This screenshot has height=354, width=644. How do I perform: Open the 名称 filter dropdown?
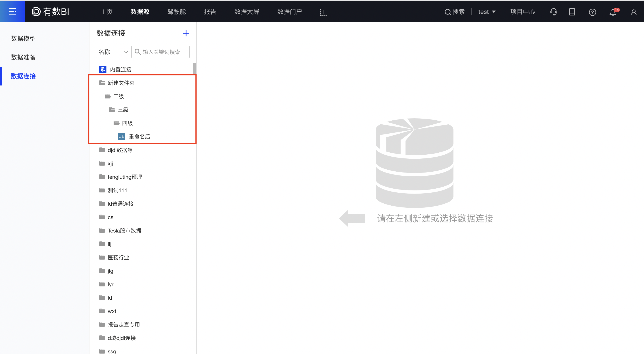click(113, 52)
